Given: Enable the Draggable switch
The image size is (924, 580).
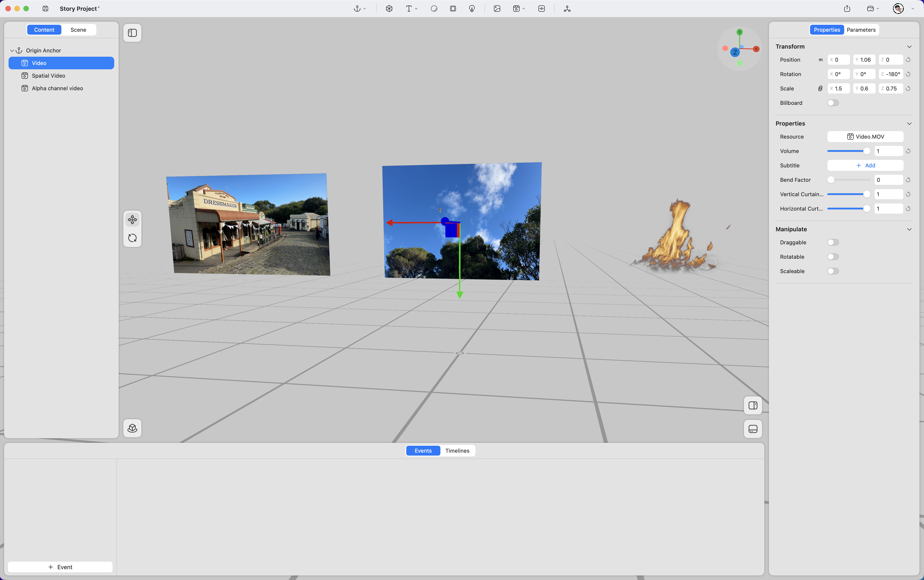Looking at the screenshot, I should [833, 243].
